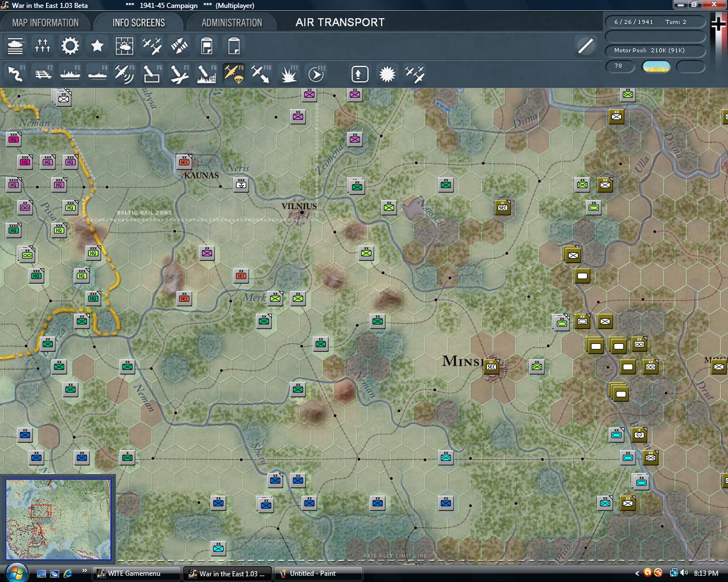Open the tank order of battle screen
728x582 pixels.
click(x=15, y=46)
